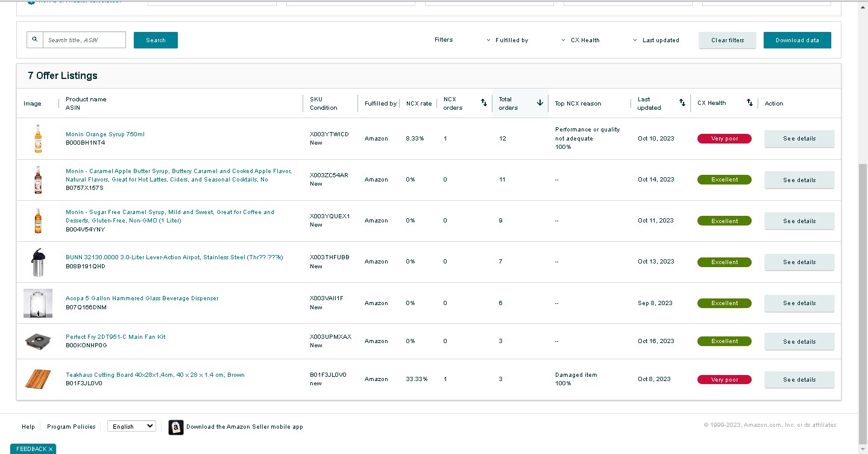See details for Acopa Glass Beverage Dispenser
The width and height of the screenshot is (868, 454).
(x=799, y=303)
